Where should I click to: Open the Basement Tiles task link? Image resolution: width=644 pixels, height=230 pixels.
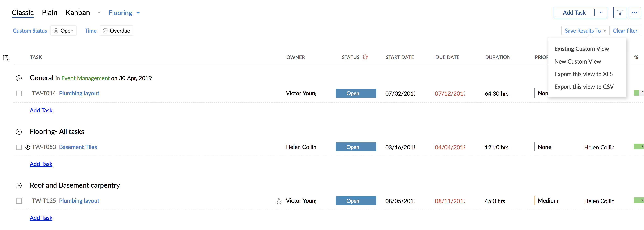tap(78, 147)
